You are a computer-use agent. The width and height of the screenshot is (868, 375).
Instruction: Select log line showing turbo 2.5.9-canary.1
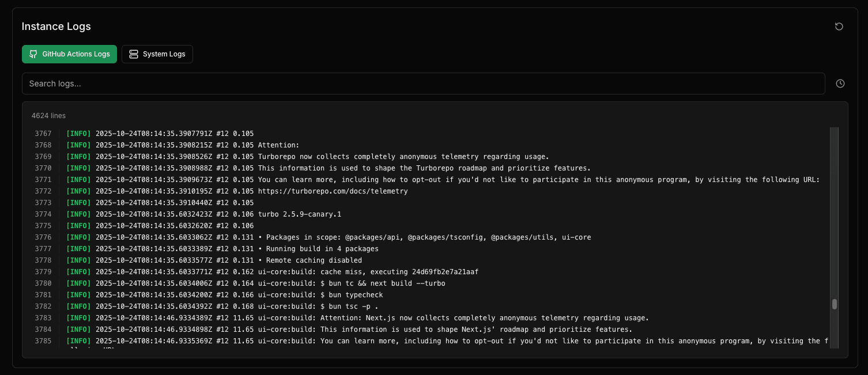click(300, 214)
